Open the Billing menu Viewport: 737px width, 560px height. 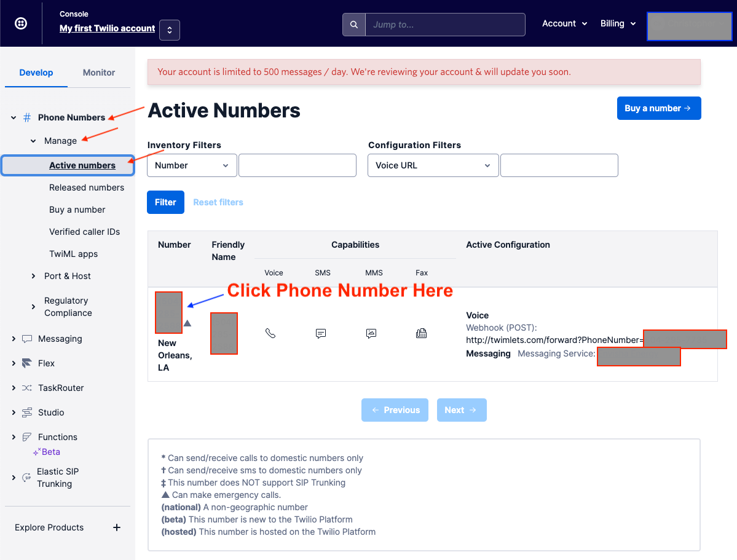coord(618,23)
